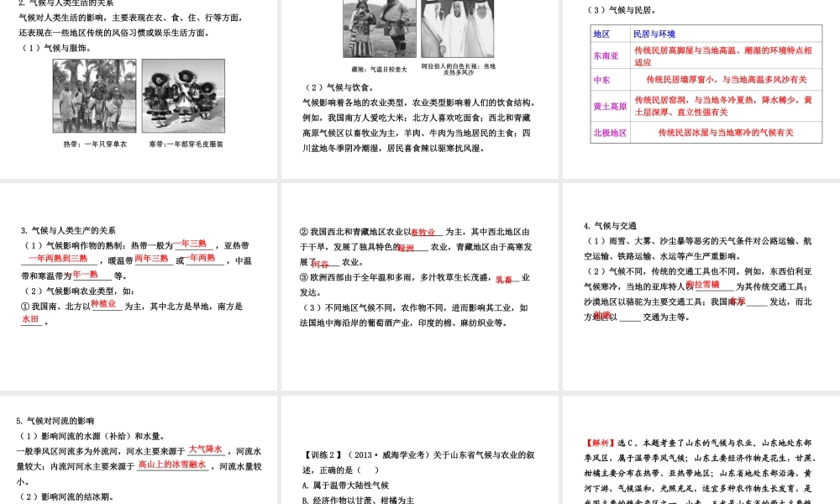
Task: Click red answer 绿洲
Action: (407, 248)
